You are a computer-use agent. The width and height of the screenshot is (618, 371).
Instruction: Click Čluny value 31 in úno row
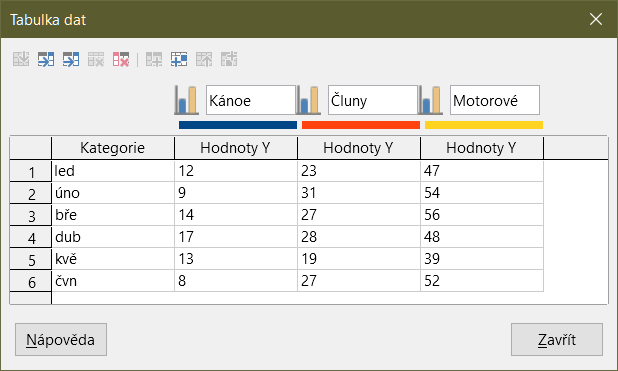(359, 193)
